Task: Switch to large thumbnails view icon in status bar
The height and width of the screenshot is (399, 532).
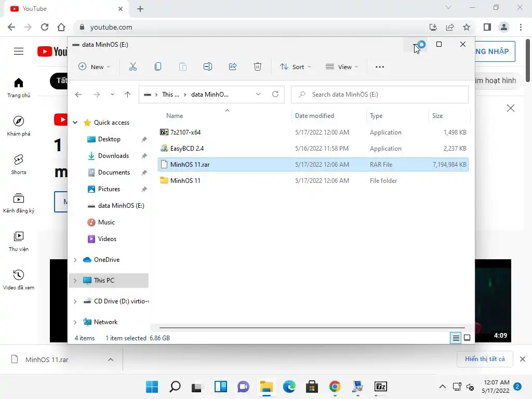Action: [467, 338]
